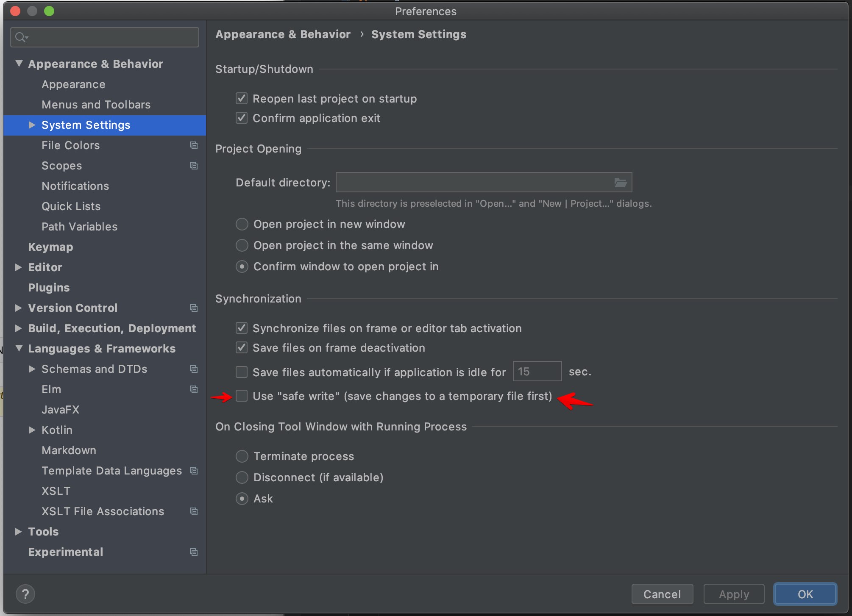This screenshot has width=852, height=616.
Task: Open the Plugins settings page
Action: (49, 288)
